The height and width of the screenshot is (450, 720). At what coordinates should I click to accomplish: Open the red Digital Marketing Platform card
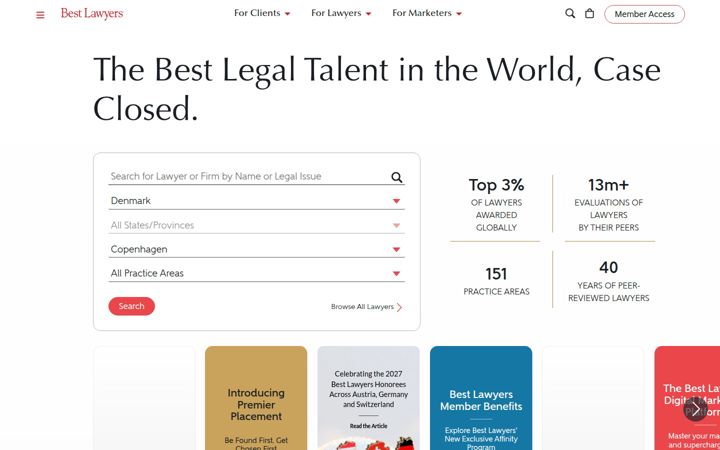[687, 398]
